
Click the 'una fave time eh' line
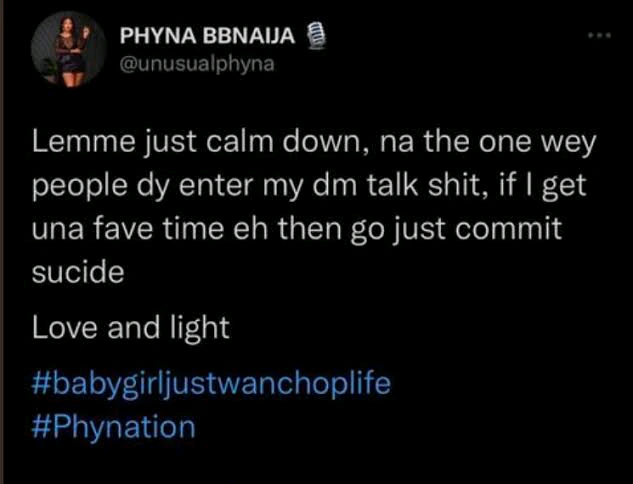[x=149, y=229]
